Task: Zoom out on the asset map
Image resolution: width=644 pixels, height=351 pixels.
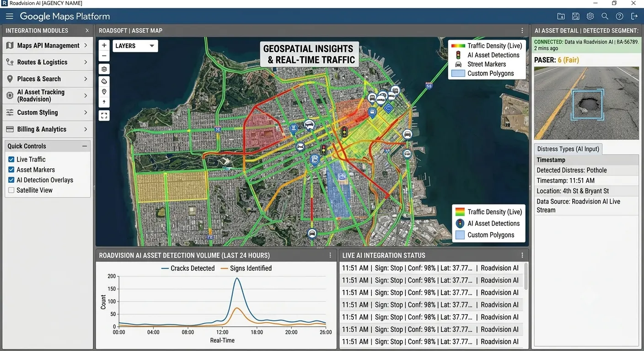Action: pos(104,56)
